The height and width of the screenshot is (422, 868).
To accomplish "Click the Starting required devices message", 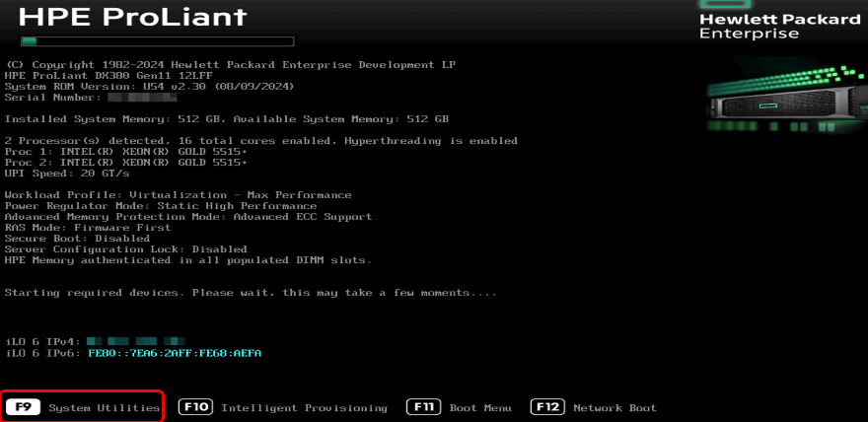I will pos(251,293).
